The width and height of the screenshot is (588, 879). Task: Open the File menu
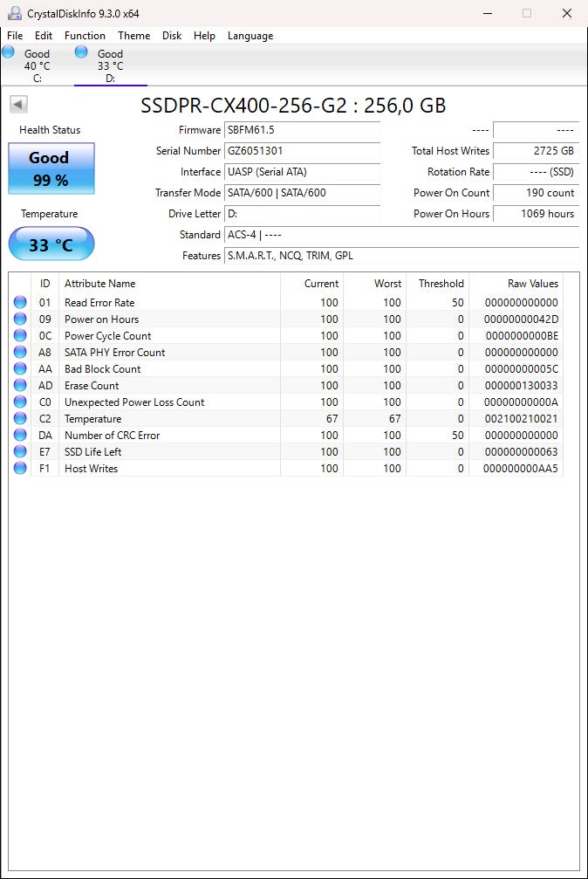click(15, 35)
